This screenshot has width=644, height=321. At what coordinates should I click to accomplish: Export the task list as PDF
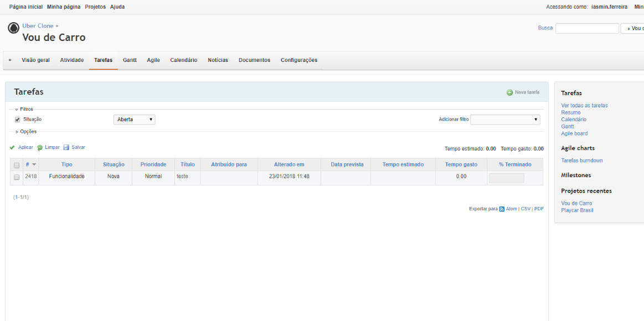pos(538,209)
